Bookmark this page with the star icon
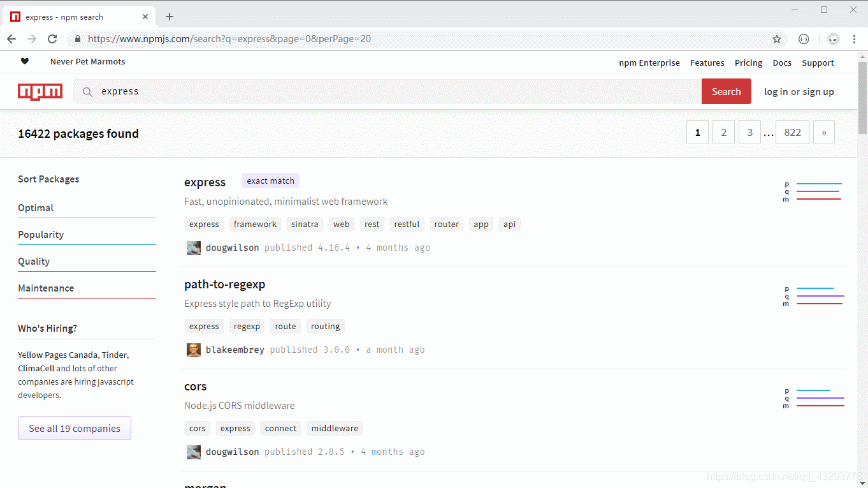 (777, 39)
